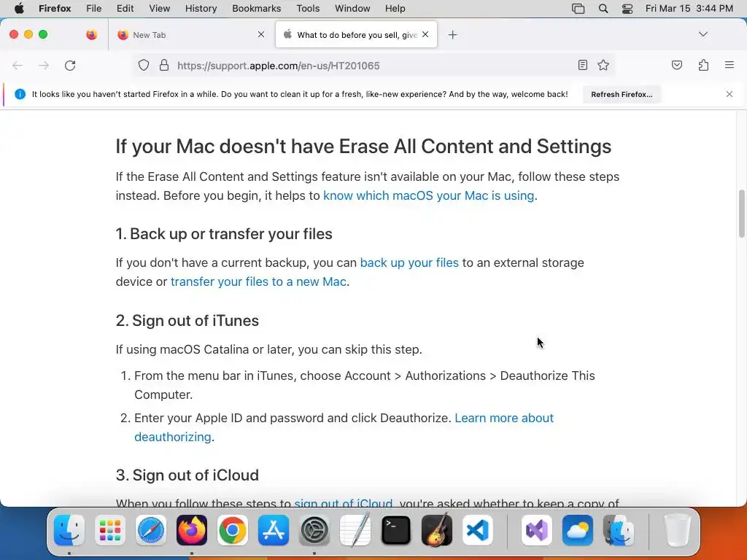The image size is (747, 560).
Task: Open Firefox hamburger application menu
Action: [x=729, y=65]
